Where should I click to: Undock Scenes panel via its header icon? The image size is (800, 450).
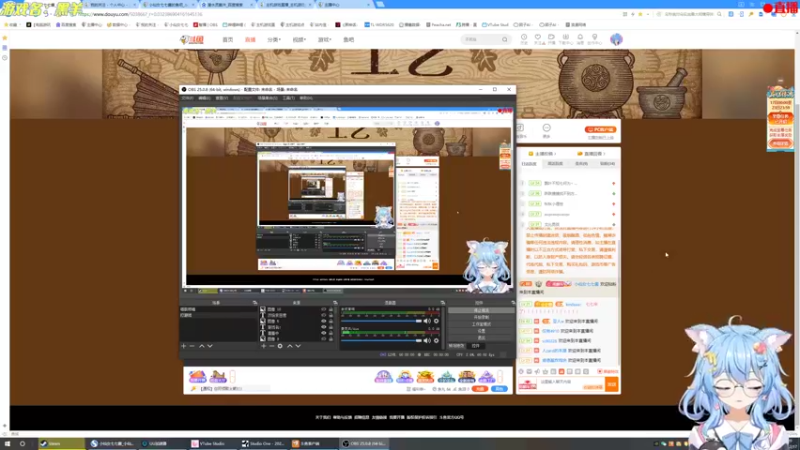(x=255, y=303)
